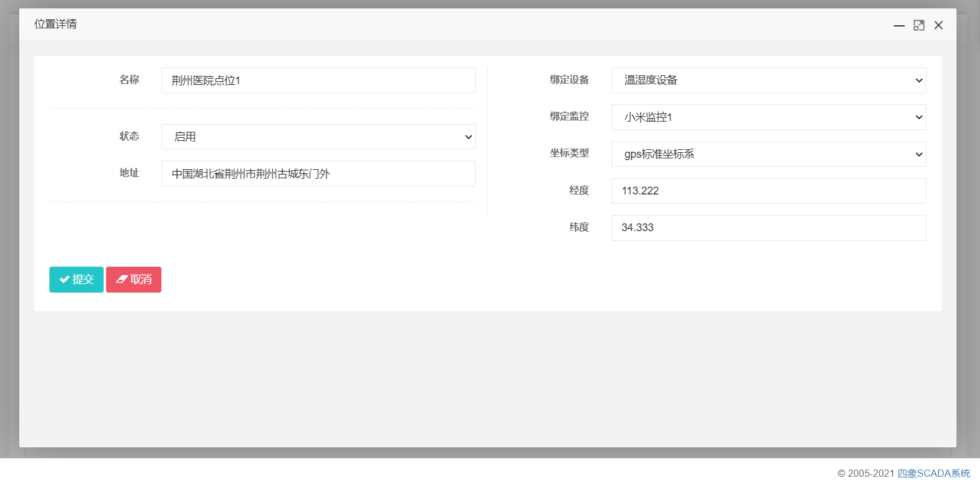Open the 状态 dropdown showing 启用
Image resolution: width=980 pixels, height=484 pixels.
pos(318,137)
